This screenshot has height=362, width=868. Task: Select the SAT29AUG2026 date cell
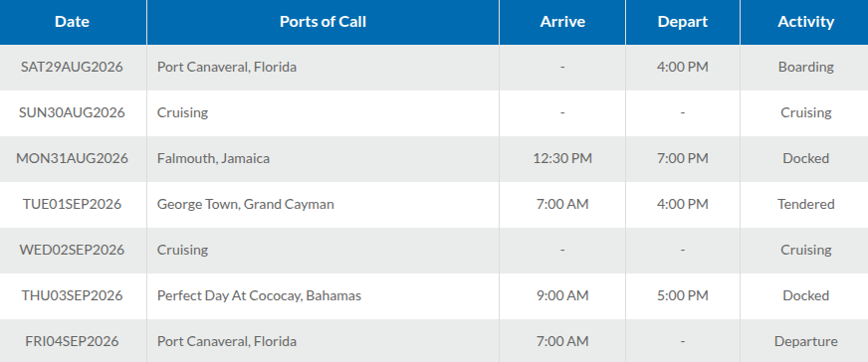coord(72,68)
